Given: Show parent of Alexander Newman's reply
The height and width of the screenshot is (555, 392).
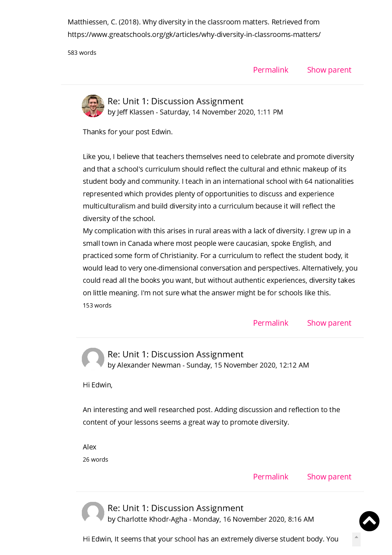Looking at the screenshot, I should (329, 477).
